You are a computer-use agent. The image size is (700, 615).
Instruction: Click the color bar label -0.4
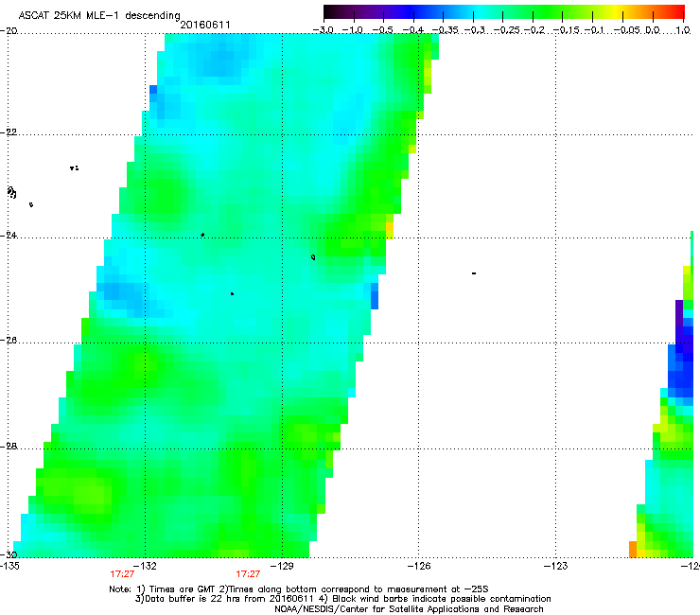[413, 30]
